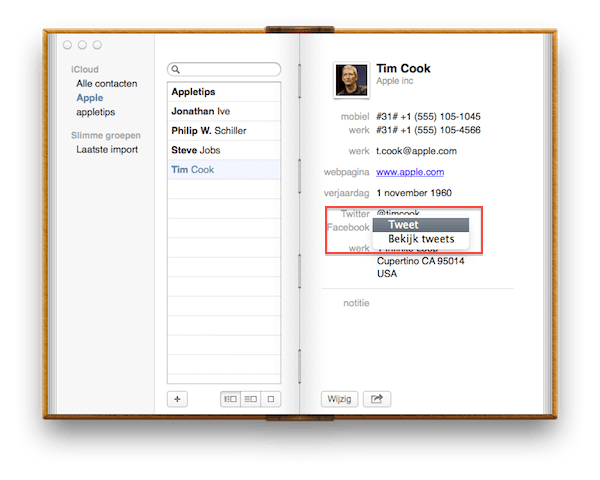Click the Apple inc company text

click(395, 81)
